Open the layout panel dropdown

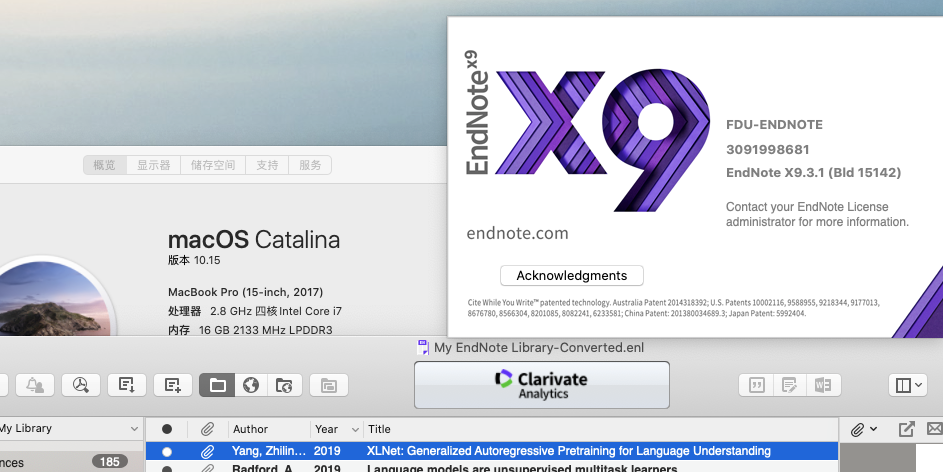tap(908, 385)
